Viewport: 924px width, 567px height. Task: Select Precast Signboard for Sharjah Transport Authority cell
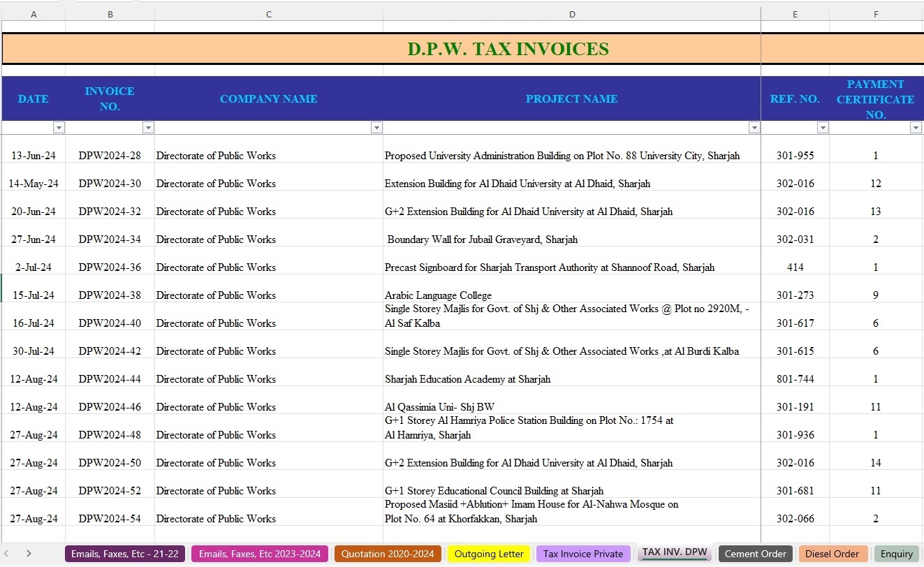point(572,261)
